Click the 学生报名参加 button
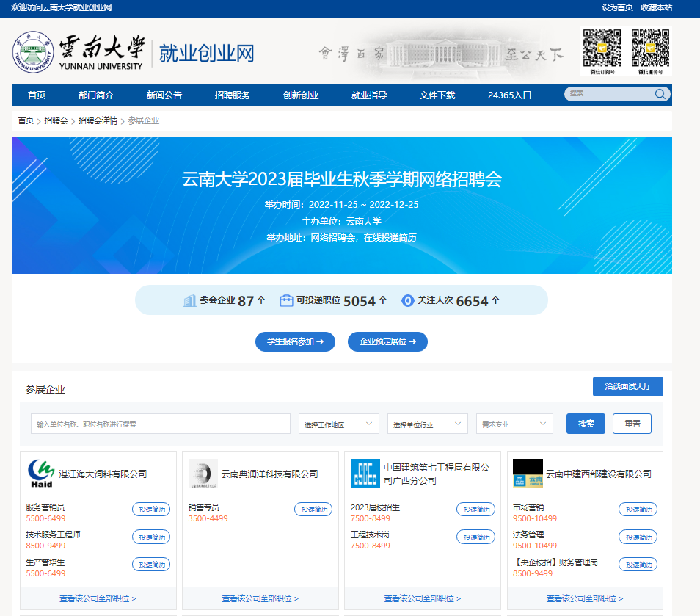The image size is (700, 616). (x=295, y=341)
